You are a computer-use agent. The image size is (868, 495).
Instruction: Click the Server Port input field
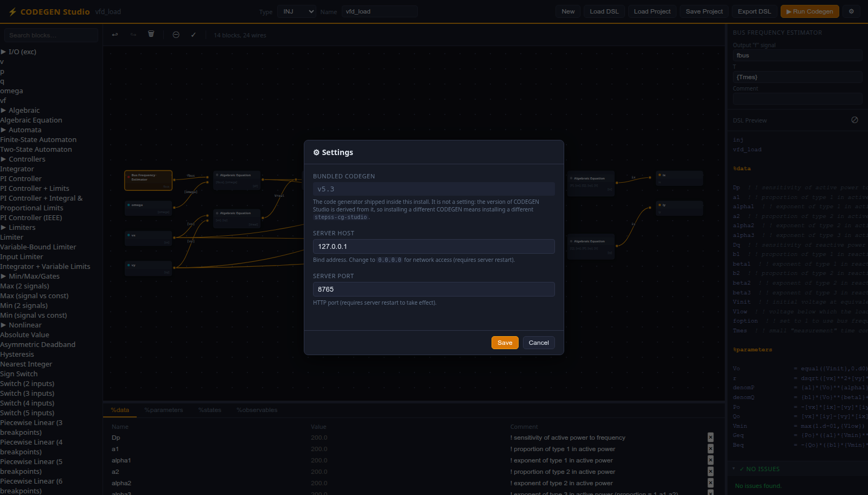(x=434, y=290)
